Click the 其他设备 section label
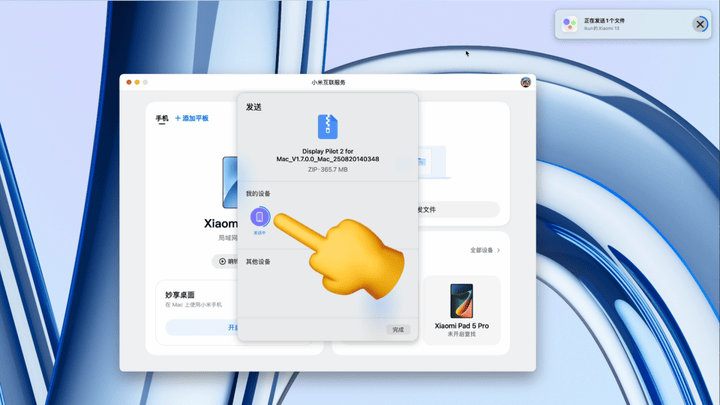The image size is (720, 405). click(258, 262)
